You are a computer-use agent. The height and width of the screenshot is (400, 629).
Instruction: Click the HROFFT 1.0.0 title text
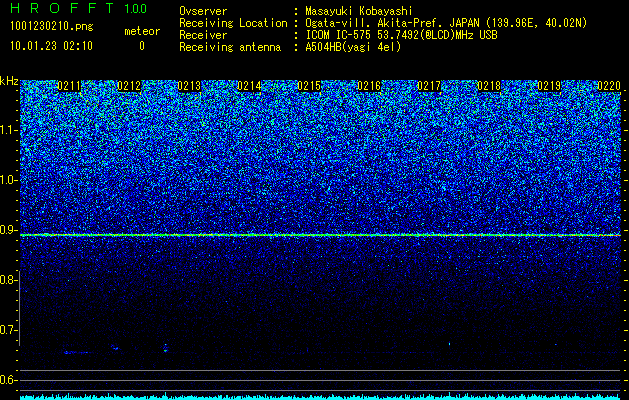[79, 8]
